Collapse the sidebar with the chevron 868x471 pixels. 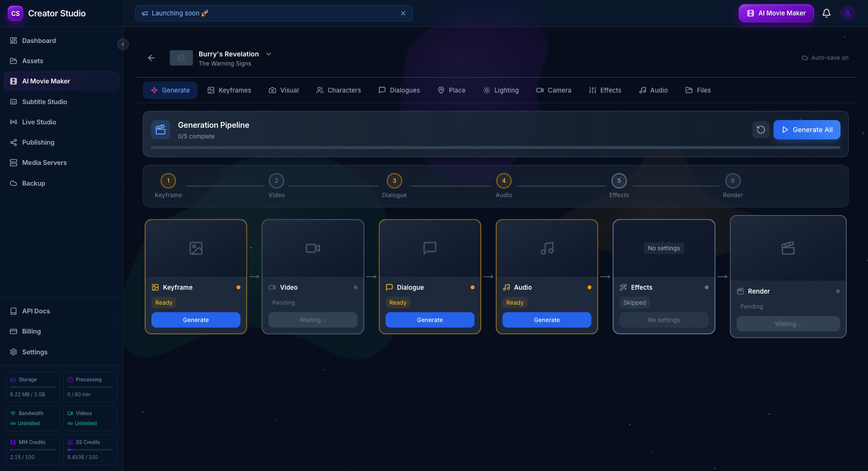123,44
